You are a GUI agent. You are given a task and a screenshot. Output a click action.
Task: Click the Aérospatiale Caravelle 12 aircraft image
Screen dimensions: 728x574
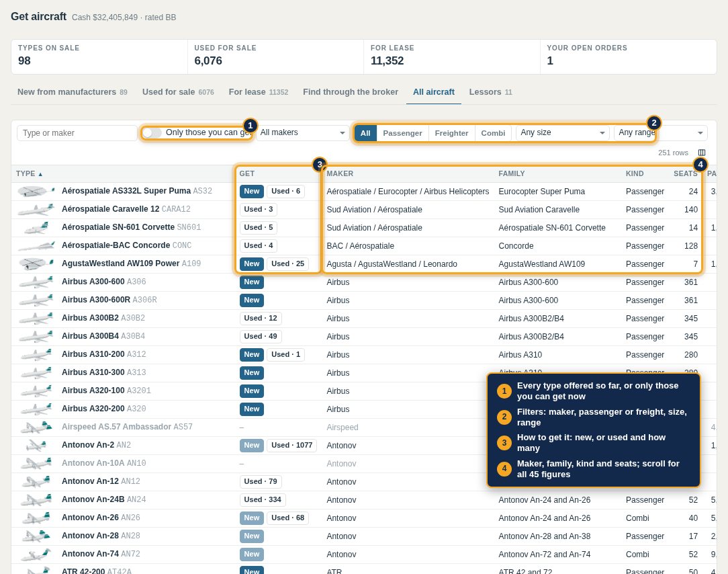pos(36,209)
